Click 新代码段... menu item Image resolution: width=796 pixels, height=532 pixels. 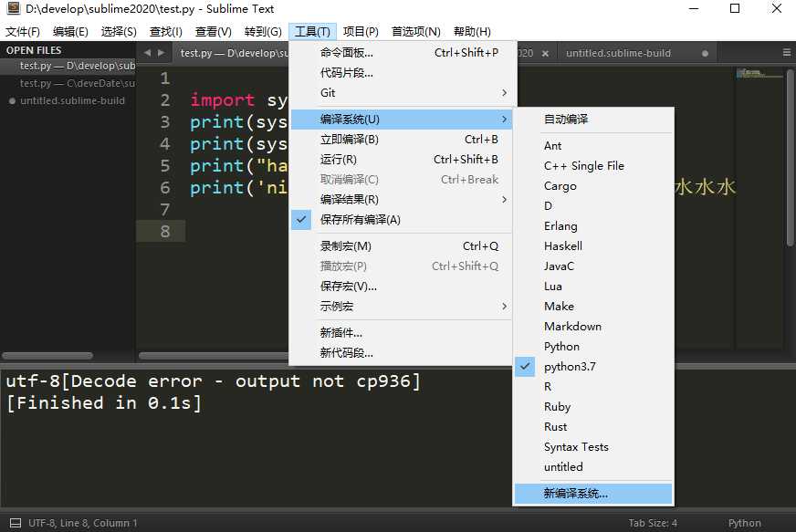(x=400, y=353)
